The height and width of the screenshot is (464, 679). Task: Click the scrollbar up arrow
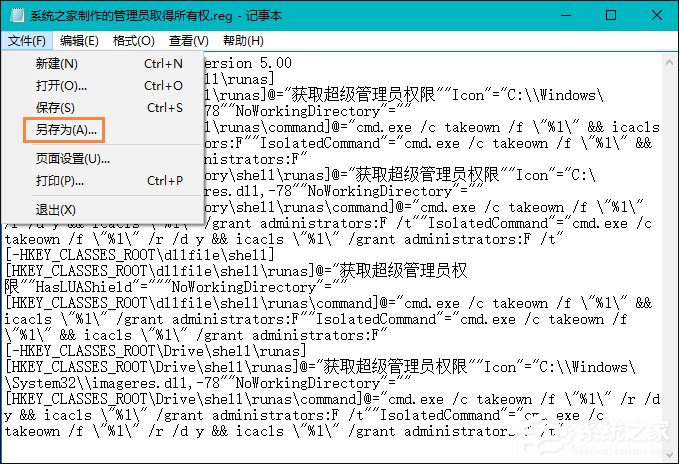(x=669, y=63)
